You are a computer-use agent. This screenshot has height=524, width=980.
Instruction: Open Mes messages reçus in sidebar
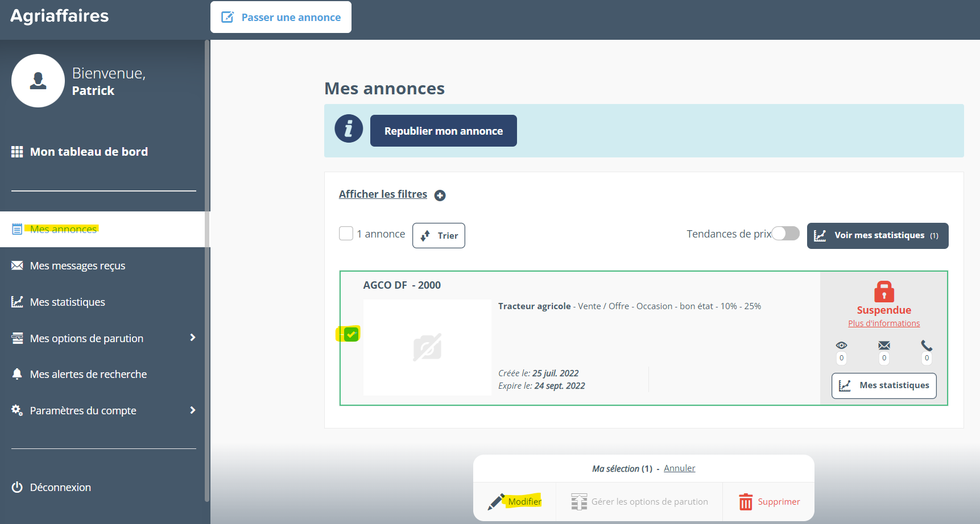(x=77, y=266)
